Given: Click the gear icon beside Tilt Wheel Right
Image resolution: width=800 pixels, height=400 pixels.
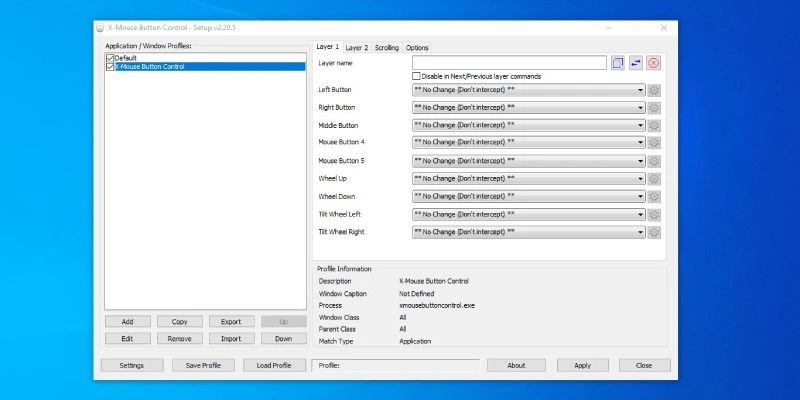Looking at the screenshot, I should point(654,232).
